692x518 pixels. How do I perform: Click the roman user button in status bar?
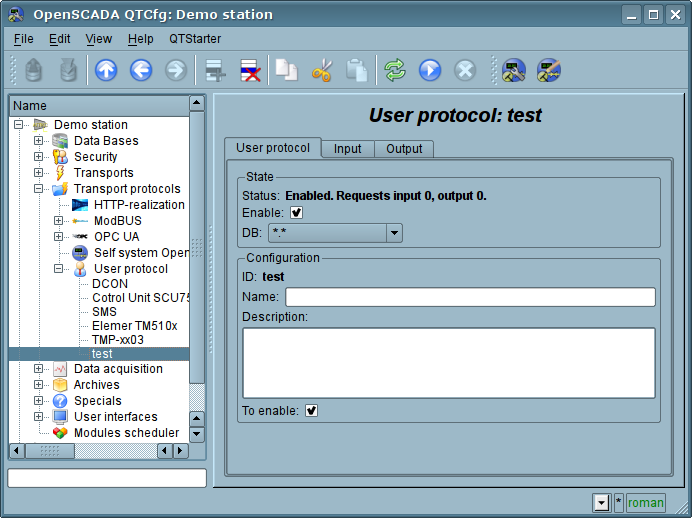coord(646,503)
